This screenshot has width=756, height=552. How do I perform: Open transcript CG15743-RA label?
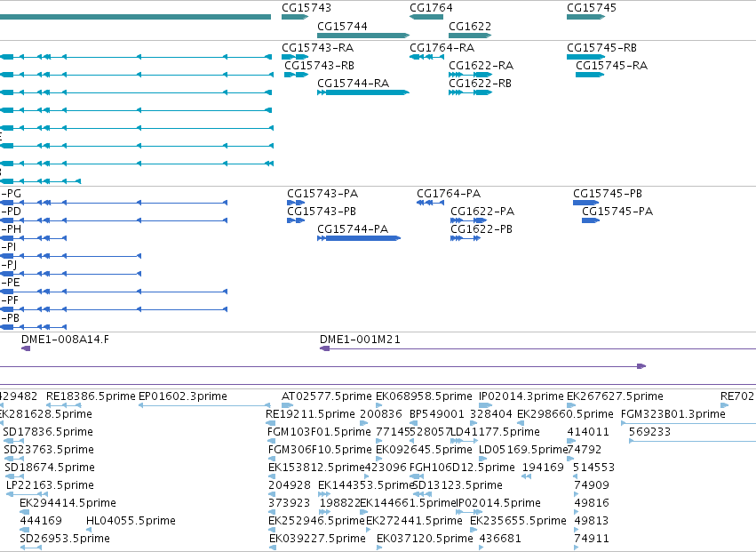318,48
